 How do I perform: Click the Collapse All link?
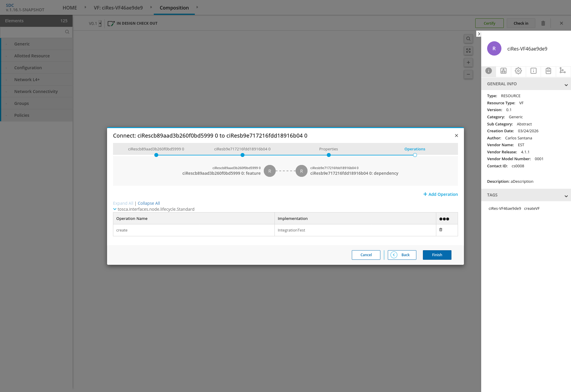click(149, 203)
